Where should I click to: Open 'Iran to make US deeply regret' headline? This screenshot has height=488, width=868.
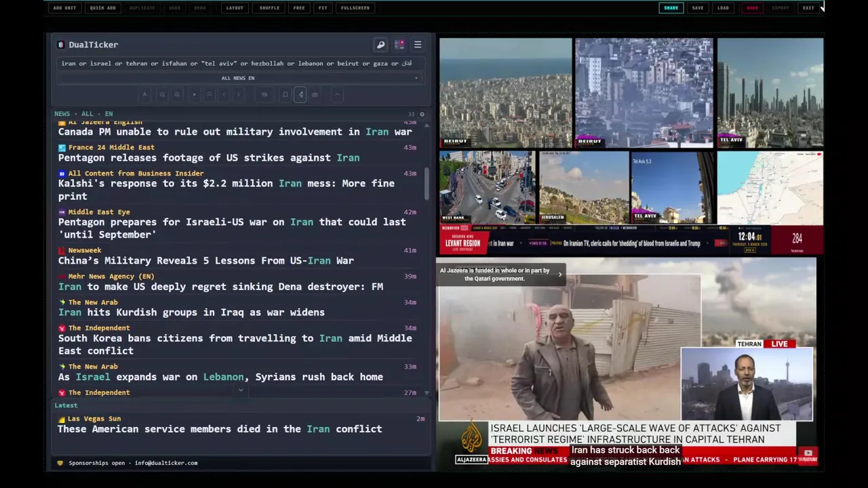220,287
